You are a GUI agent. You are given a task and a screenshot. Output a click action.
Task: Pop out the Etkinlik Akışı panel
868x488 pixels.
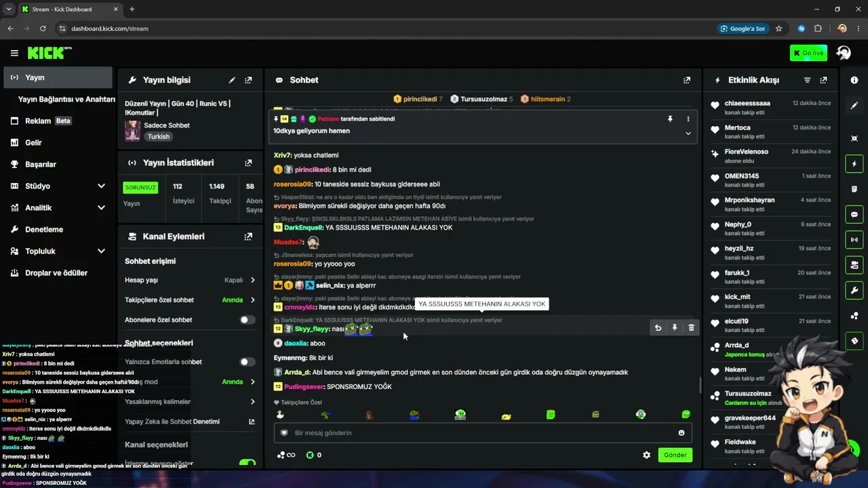[x=823, y=80]
